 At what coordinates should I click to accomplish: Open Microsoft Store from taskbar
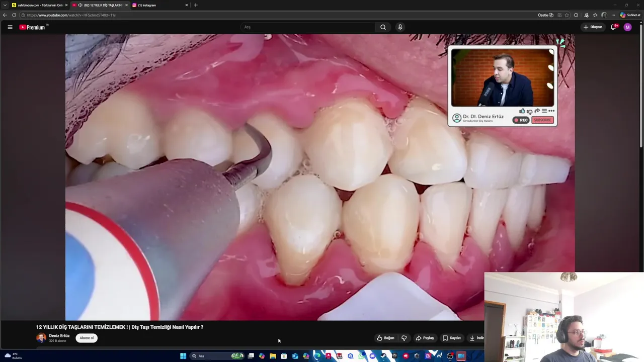tap(284, 356)
